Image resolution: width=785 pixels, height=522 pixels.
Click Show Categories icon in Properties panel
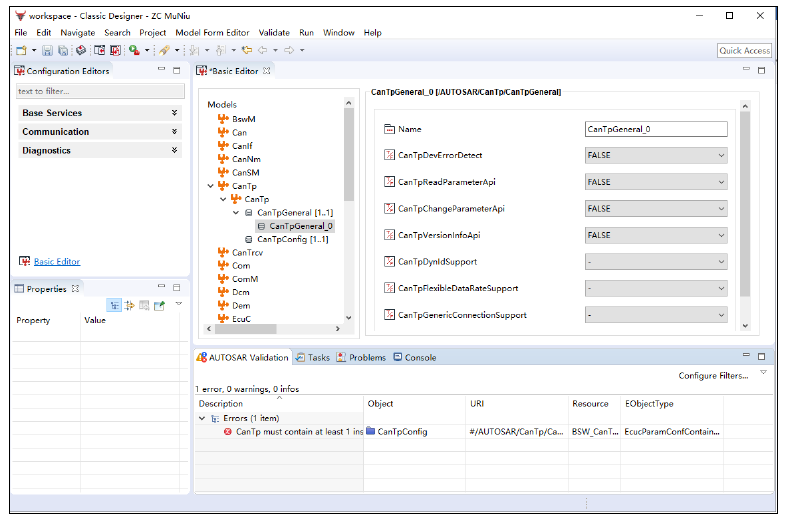pos(114,305)
